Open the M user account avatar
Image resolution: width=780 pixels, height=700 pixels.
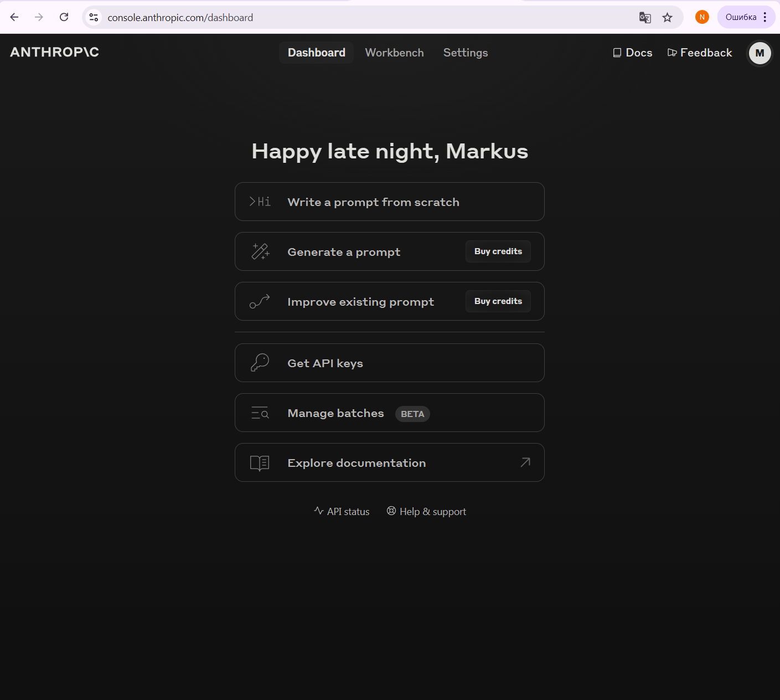pos(760,53)
